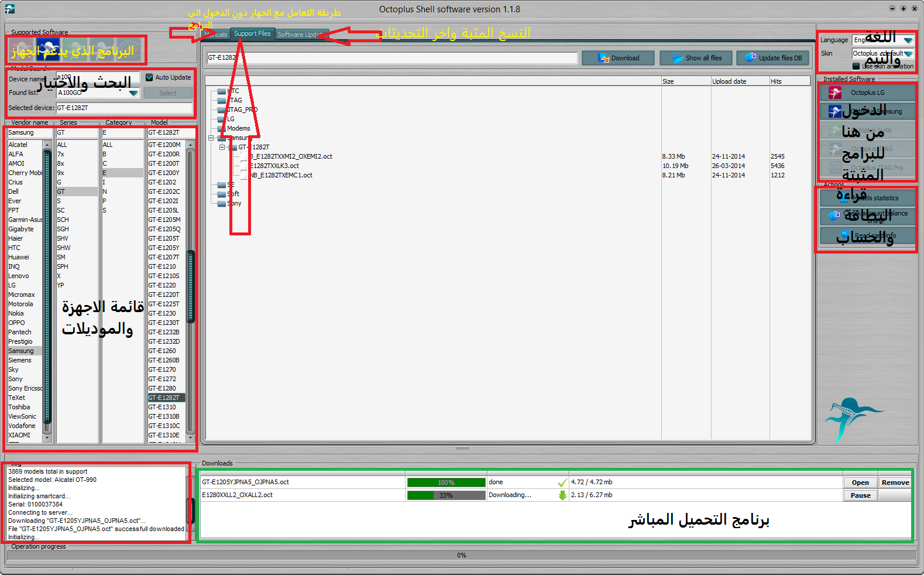This screenshot has height=575, width=924.
Task: Select category N in Category list
Action: (105, 191)
